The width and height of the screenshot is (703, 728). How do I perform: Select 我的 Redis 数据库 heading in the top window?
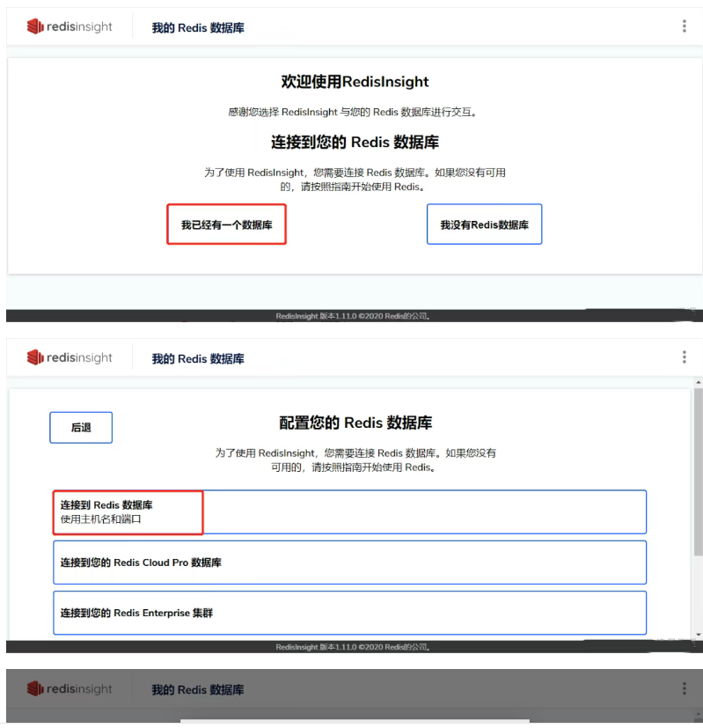198,28
